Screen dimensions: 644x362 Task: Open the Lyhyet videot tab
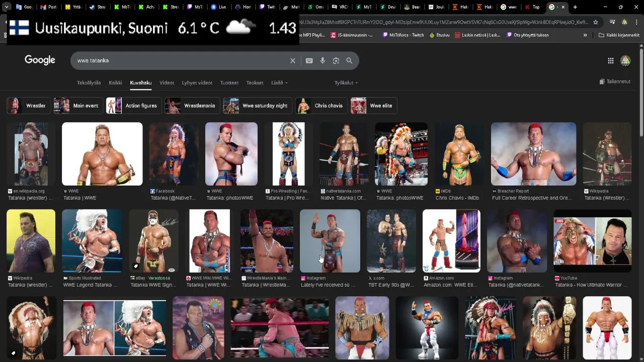click(197, 82)
